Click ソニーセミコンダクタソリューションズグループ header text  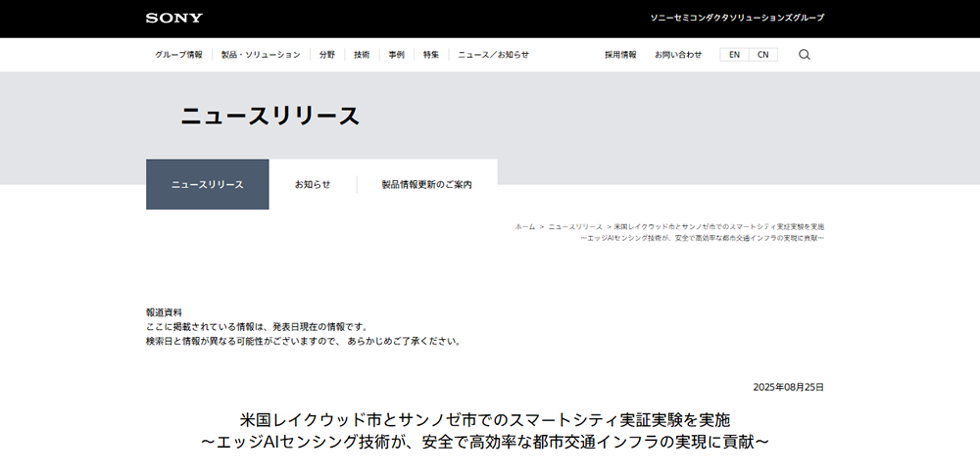click(737, 18)
